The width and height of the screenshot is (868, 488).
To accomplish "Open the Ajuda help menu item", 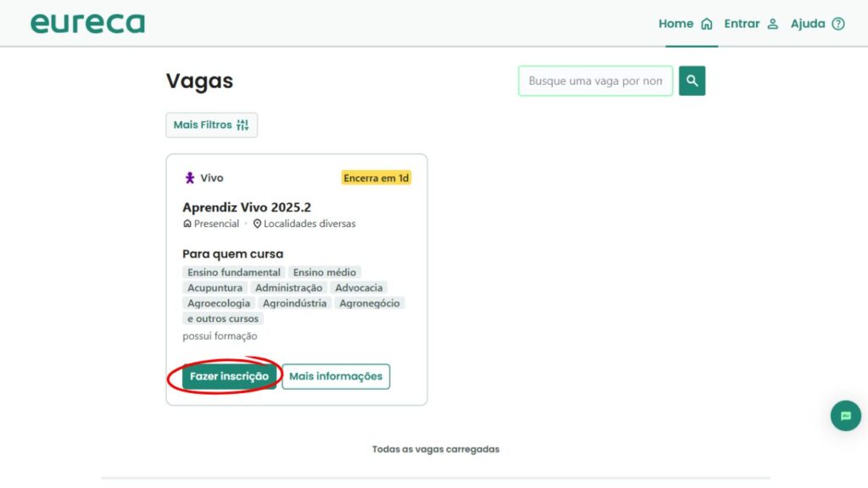I will tap(807, 24).
